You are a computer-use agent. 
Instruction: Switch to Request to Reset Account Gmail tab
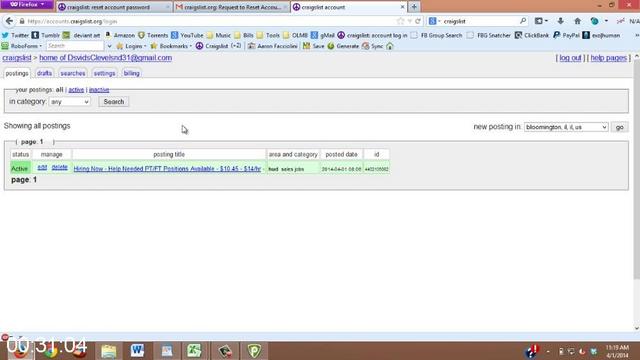click(x=231, y=7)
